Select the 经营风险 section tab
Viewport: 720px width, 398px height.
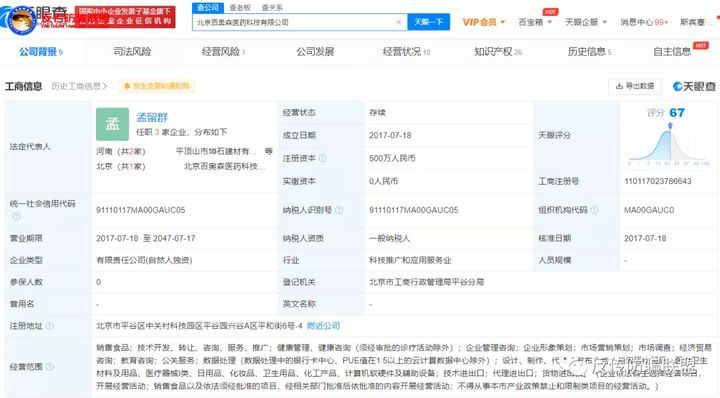(x=223, y=52)
